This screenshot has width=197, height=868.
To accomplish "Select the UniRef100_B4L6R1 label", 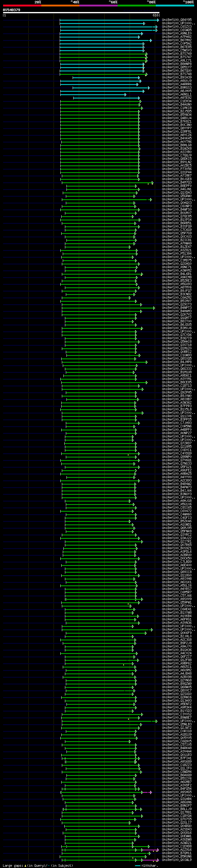I will click(177, 274).
